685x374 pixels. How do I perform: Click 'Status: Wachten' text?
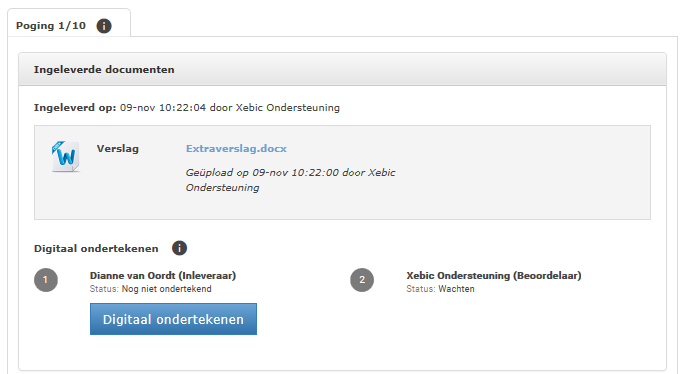tap(440, 289)
